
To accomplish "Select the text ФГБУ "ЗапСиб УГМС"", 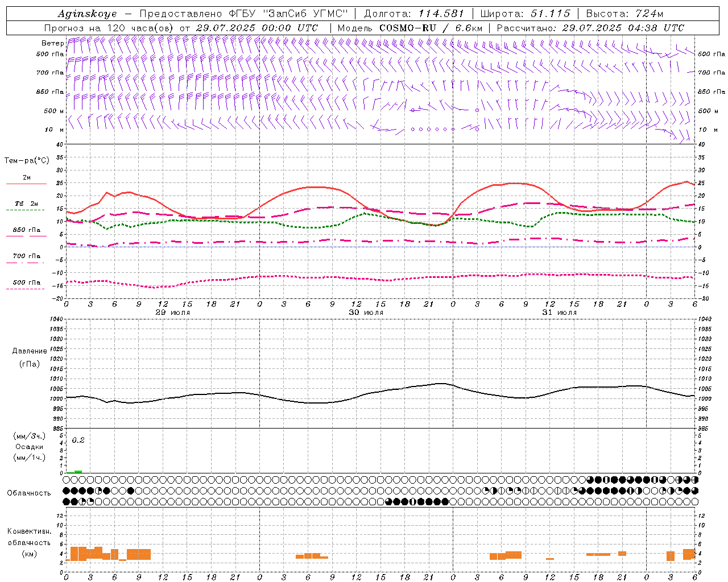I will (289, 14).
